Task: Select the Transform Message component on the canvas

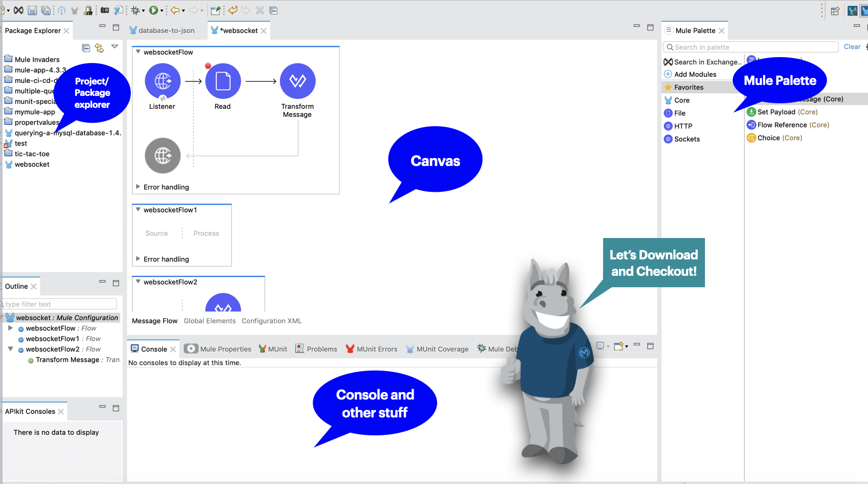Action: 297,81
